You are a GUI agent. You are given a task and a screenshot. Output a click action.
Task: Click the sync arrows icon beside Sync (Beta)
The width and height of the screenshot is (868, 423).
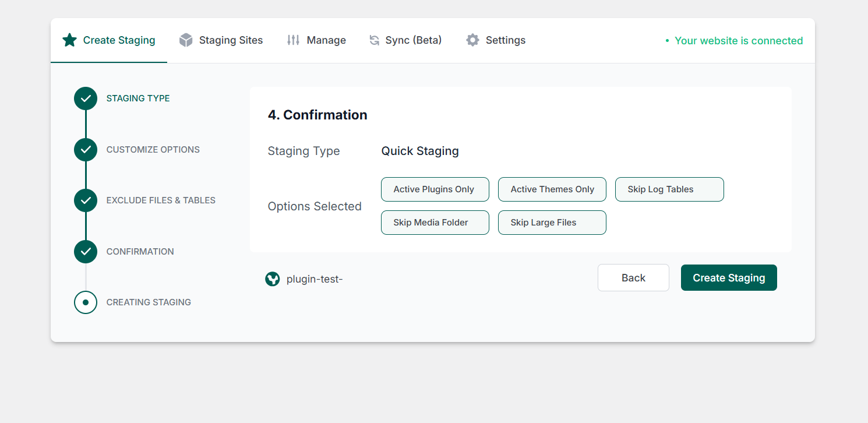[374, 40]
